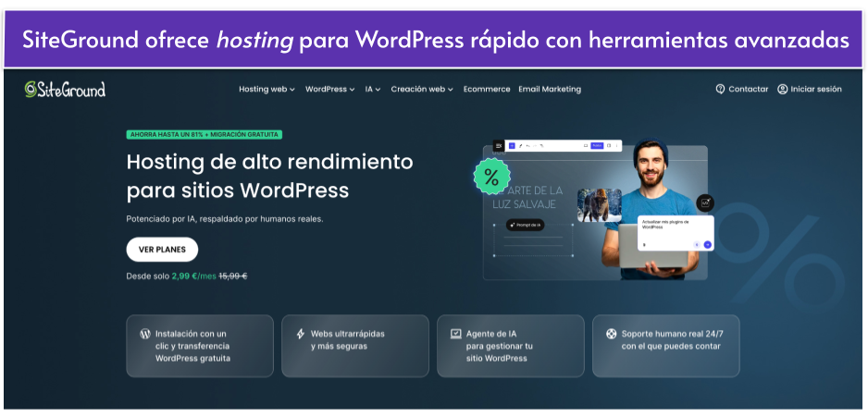The width and height of the screenshot is (868, 417).
Task: Click the lightning bolt icon for Webs ultrarrápidas
Action: (x=301, y=334)
